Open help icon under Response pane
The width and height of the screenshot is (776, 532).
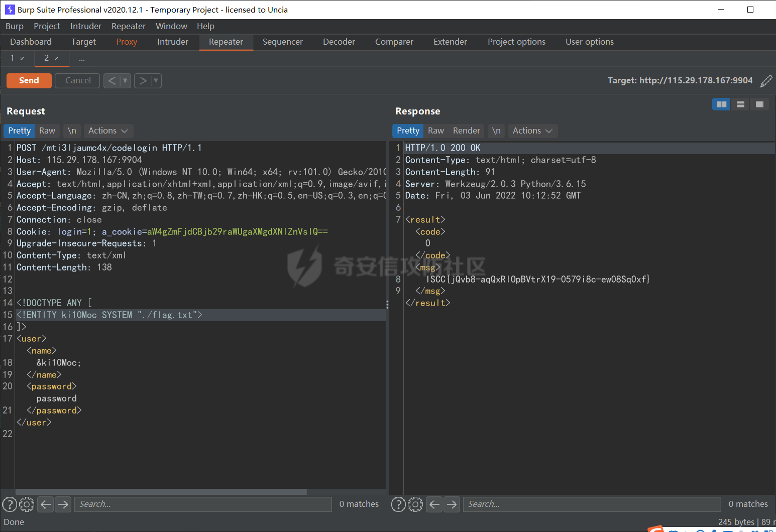pyautogui.click(x=398, y=504)
